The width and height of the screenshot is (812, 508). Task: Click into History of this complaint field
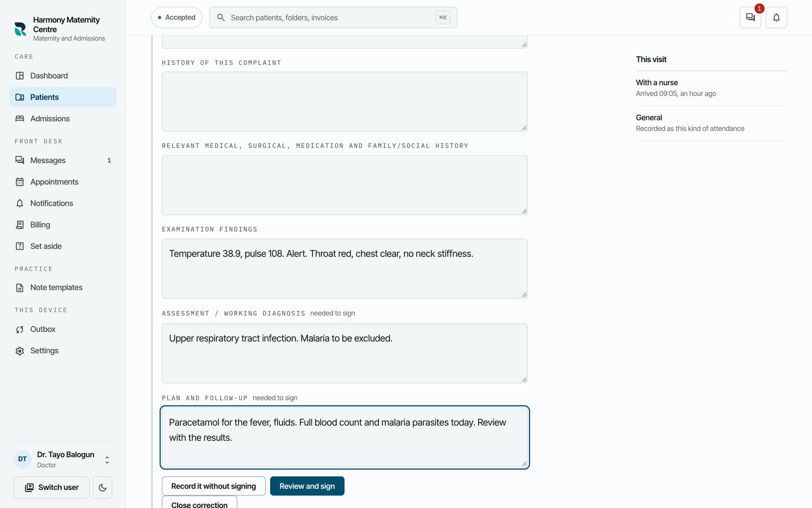pos(345,102)
